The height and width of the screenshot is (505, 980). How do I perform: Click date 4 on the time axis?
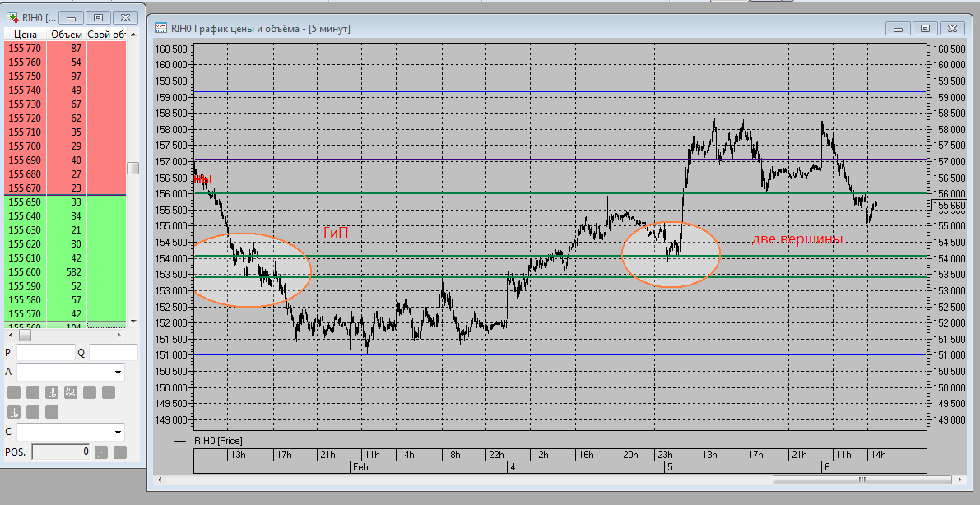click(513, 467)
